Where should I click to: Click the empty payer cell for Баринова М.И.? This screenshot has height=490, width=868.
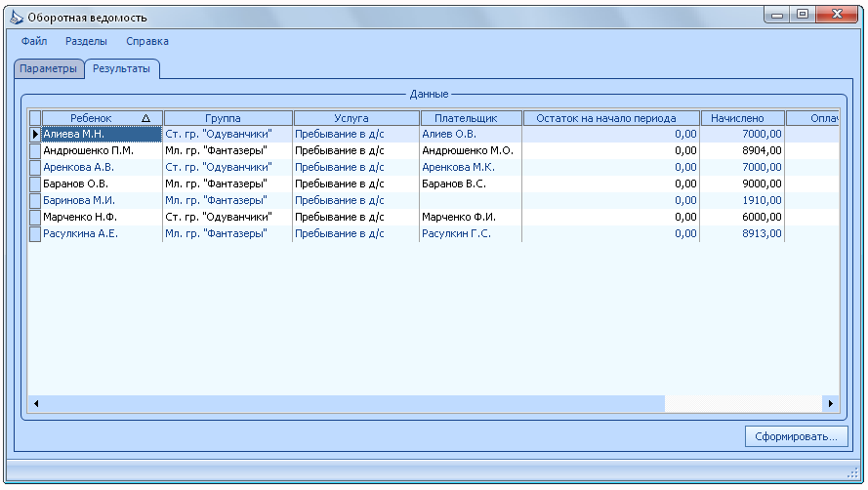coord(471,200)
